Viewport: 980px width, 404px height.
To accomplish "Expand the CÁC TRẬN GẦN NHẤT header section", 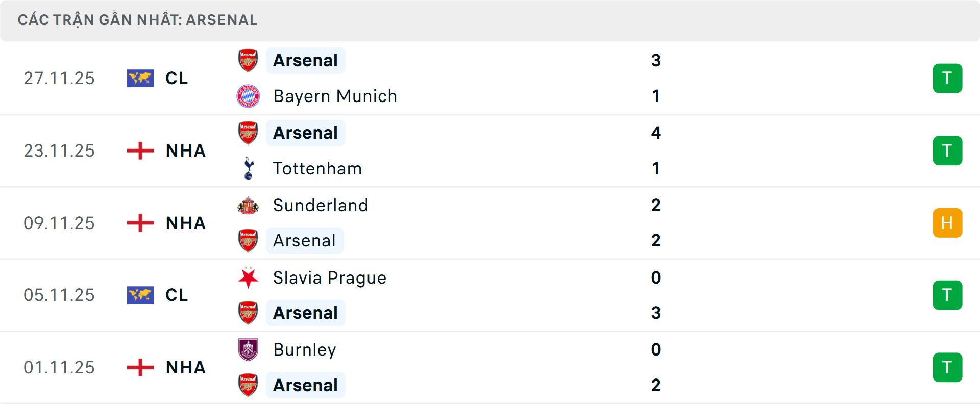I will click(137, 20).
